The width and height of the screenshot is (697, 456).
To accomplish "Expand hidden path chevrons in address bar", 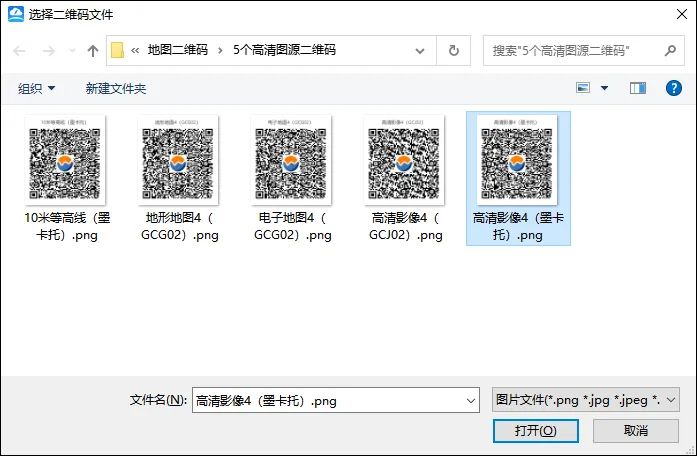I will point(135,51).
